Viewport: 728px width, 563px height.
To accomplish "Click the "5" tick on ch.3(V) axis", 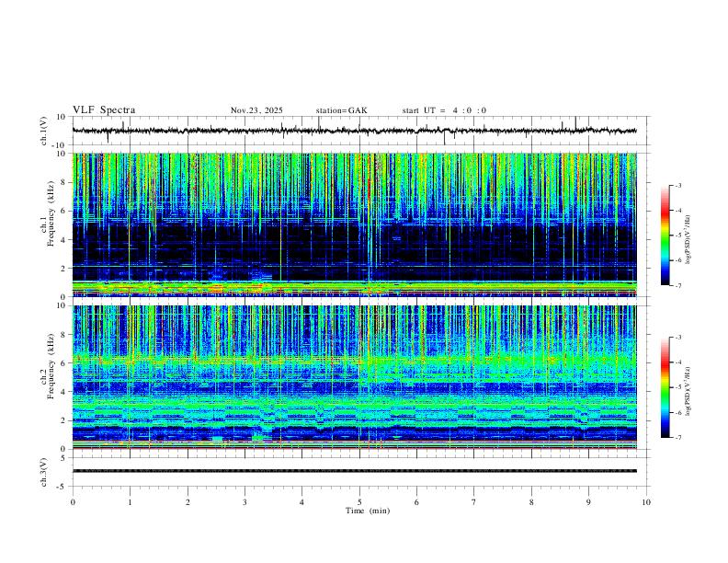I will pos(63,458).
